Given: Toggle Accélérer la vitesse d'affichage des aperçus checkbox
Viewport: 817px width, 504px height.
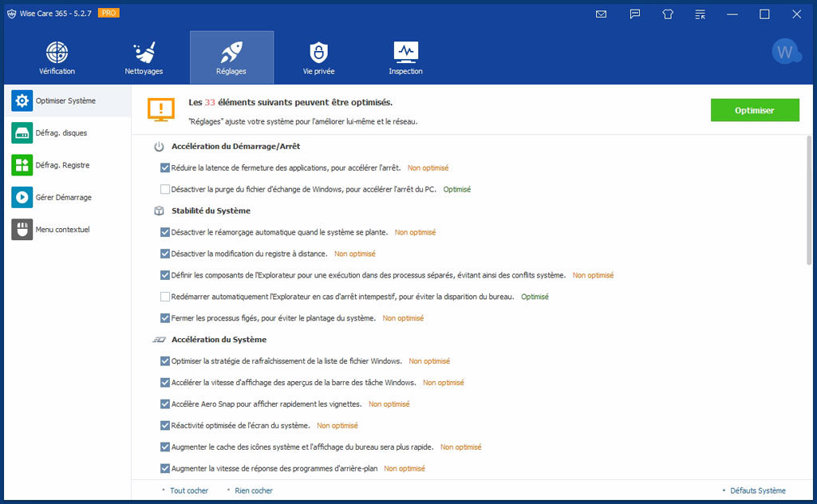Looking at the screenshot, I should (x=164, y=382).
